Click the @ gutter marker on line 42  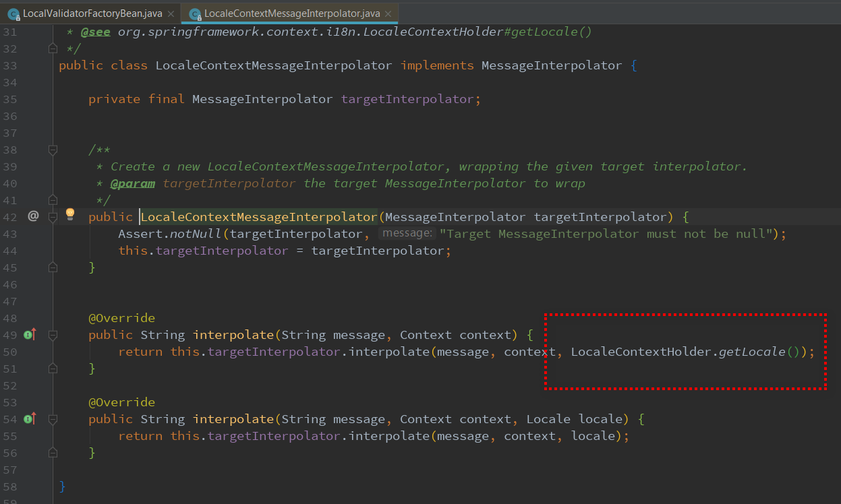pyautogui.click(x=32, y=216)
